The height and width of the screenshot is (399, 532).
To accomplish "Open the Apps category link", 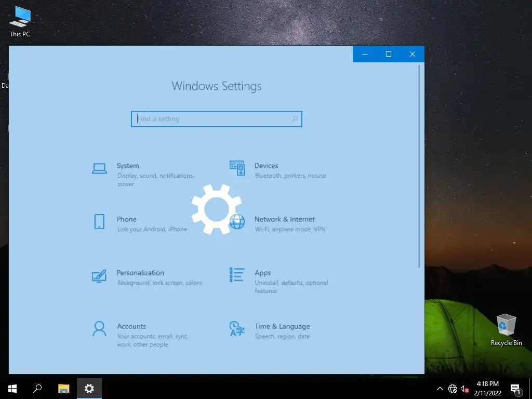I will tap(262, 273).
